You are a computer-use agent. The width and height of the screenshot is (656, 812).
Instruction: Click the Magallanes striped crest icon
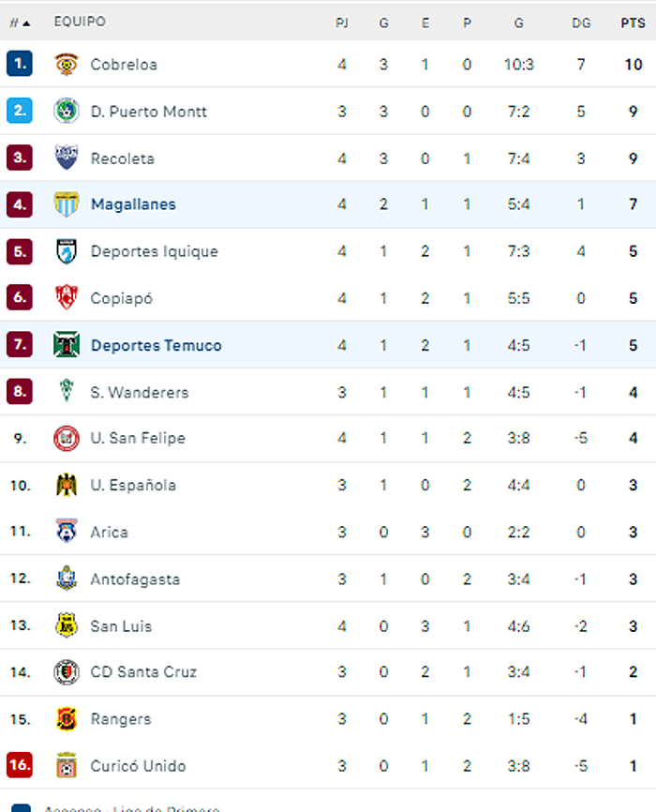[67, 204]
